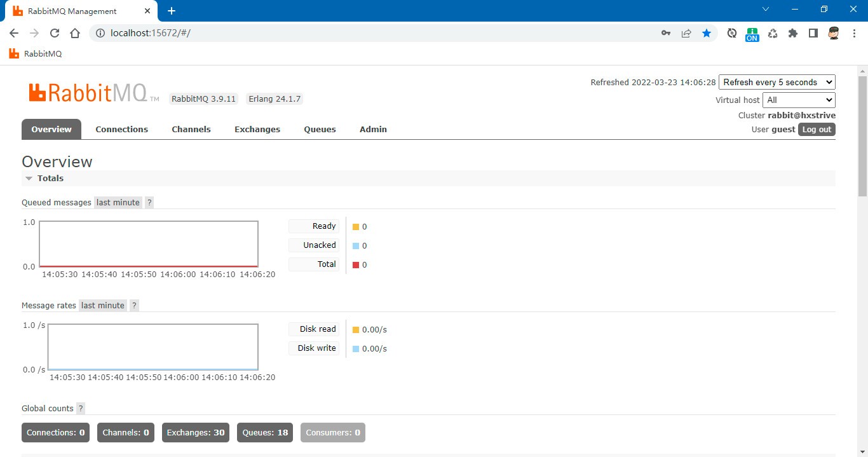Viewport: 868px width, 457px height.
Task: Open the Extensions puzzle piece menu
Action: click(x=793, y=33)
